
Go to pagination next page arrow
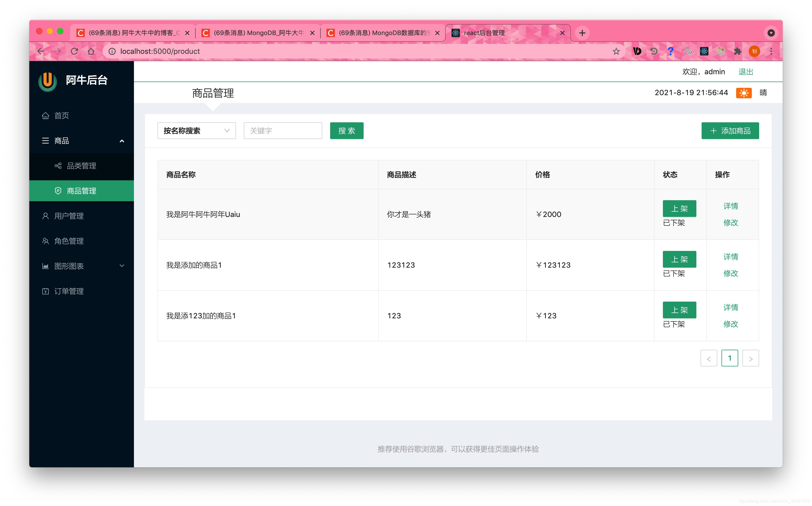click(750, 358)
